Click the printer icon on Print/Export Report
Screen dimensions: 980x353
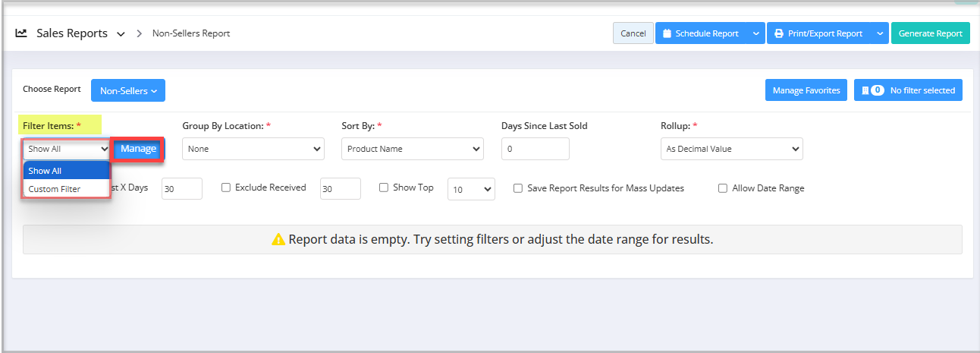point(778,33)
